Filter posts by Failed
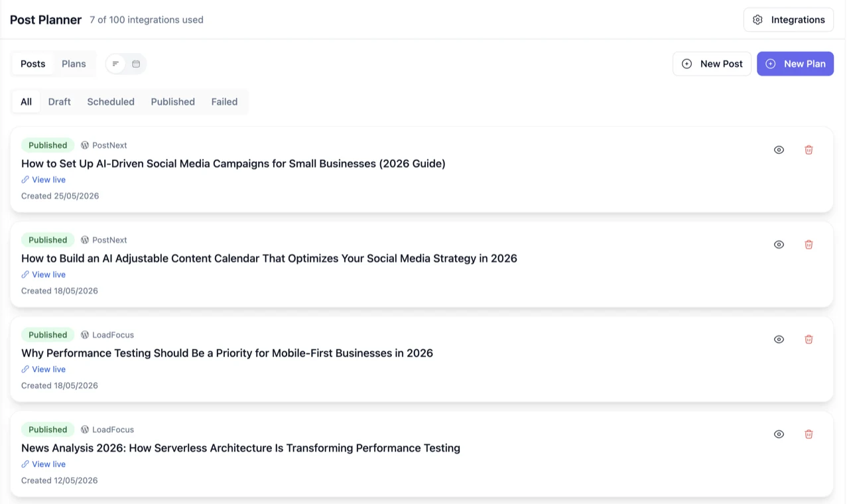 pos(224,101)
